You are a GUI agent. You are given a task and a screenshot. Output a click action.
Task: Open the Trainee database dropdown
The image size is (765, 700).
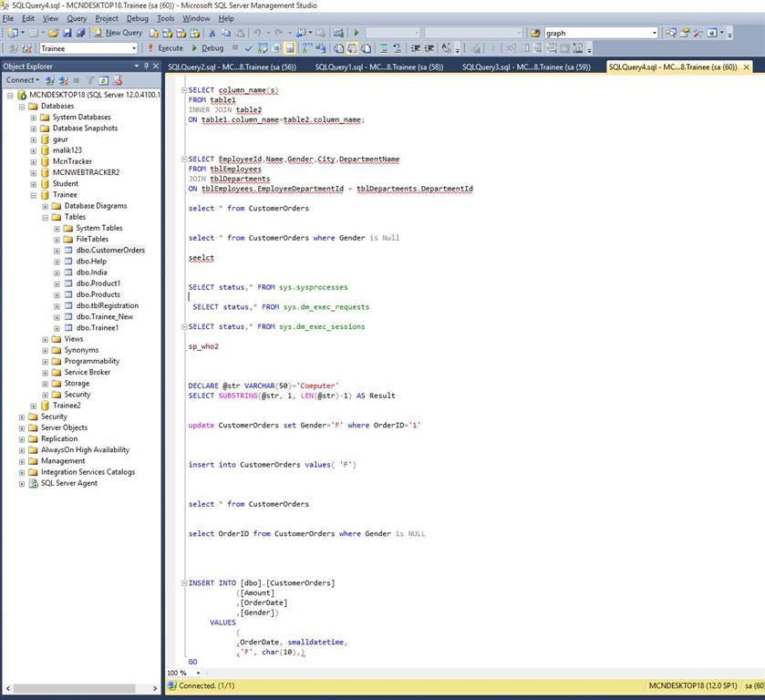[133, 48]
